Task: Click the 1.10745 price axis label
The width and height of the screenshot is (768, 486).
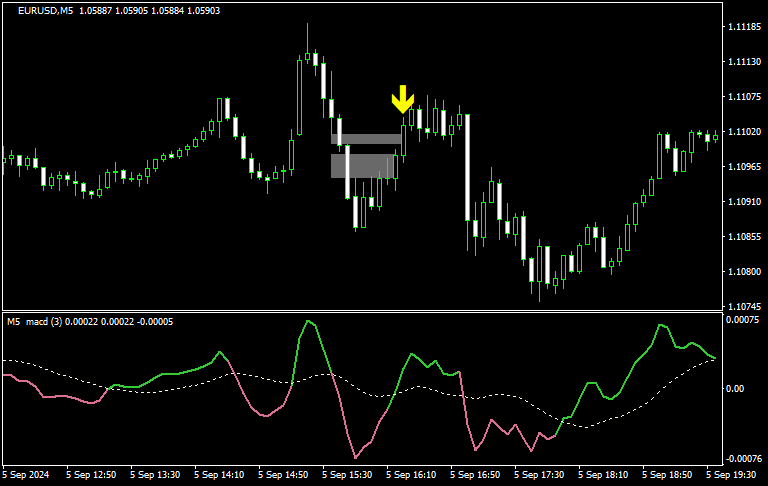Action: click(x=741, y=306)
